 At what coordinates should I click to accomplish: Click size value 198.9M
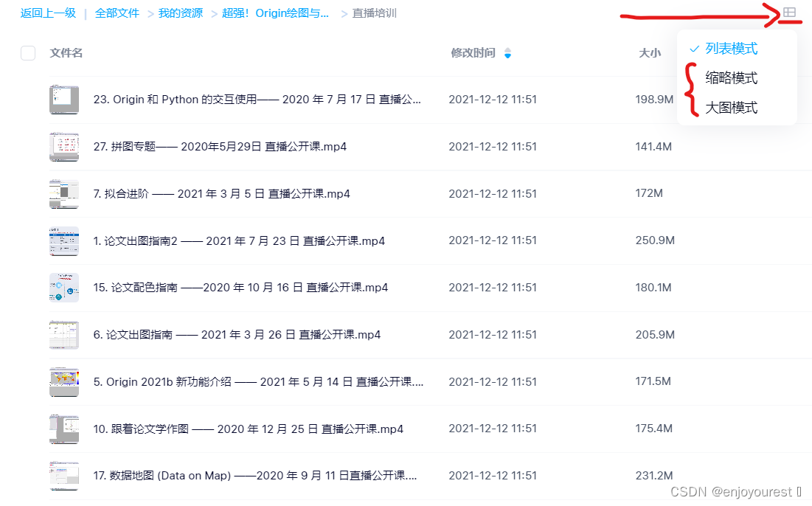click(x=655, y=100)
